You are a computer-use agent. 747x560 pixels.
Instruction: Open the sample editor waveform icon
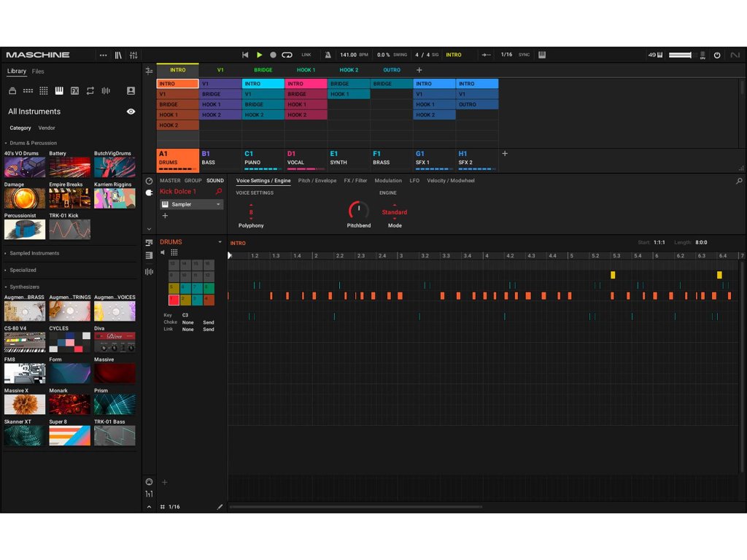[x=149, y=272]
